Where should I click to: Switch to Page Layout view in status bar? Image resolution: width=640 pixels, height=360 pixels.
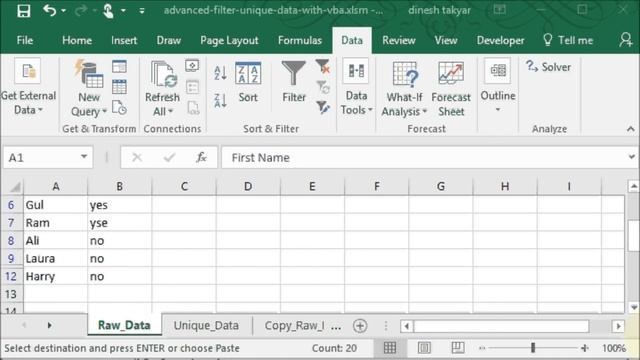tap(424, 348)
